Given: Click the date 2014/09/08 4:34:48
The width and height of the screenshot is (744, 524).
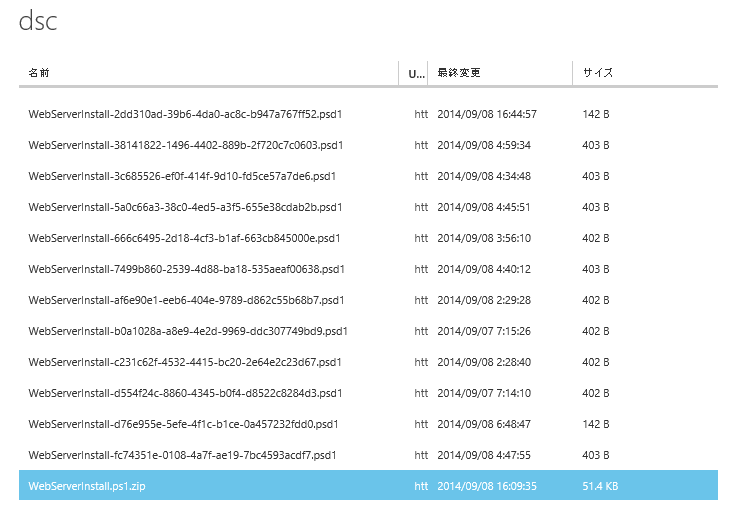Looking at the screenshot, I should pyautogui.click(x=484, y=176).
